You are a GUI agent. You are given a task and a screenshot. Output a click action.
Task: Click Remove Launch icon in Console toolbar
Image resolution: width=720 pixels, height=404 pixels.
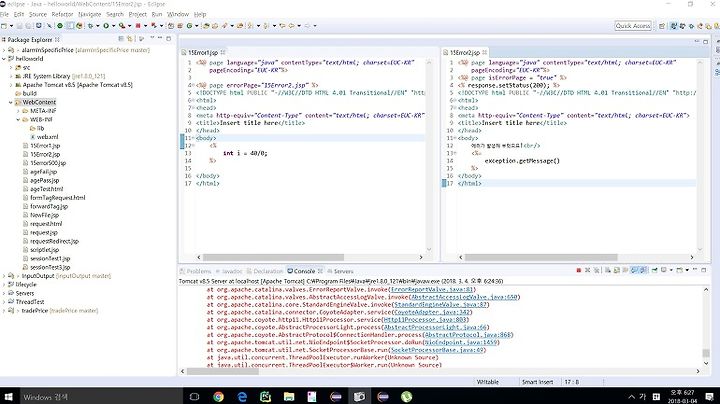click(587, 270)
